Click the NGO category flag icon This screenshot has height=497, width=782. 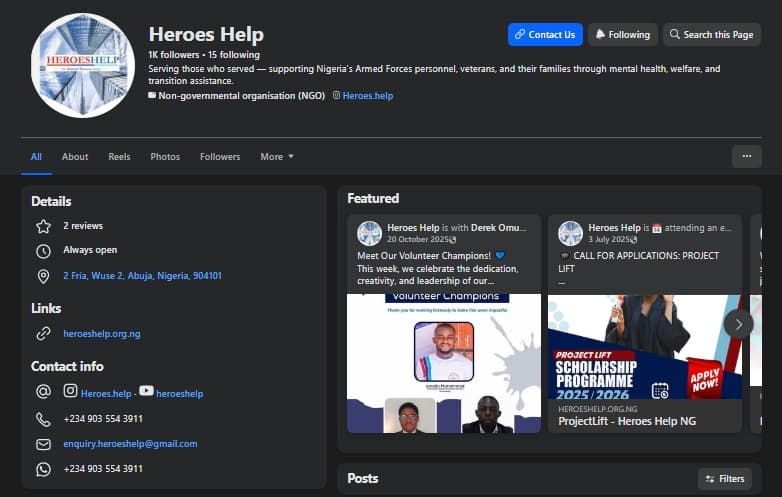[152, 95]
